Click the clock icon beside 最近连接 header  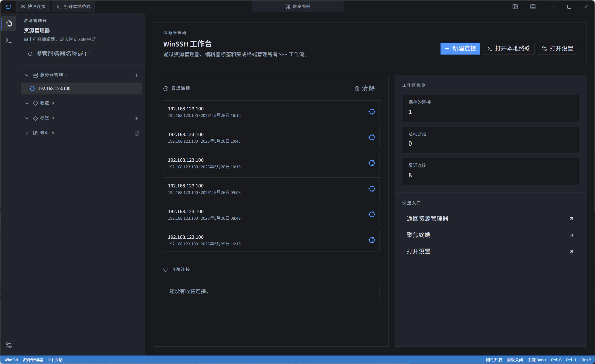click(x=166, y=89)
